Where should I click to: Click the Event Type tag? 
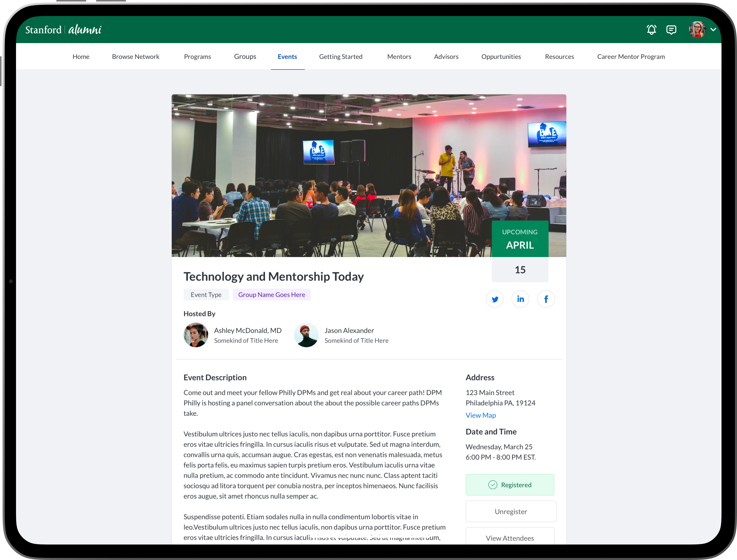coord(206,295)
